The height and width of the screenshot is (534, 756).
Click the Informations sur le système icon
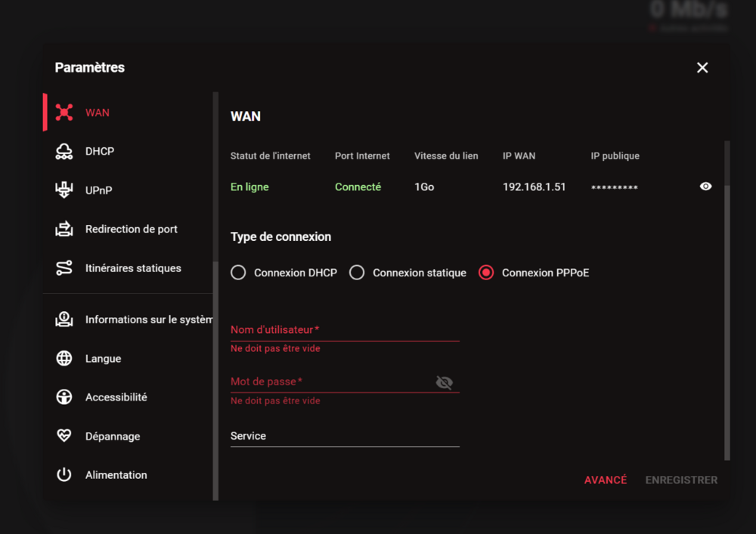[x=64, y=319]
